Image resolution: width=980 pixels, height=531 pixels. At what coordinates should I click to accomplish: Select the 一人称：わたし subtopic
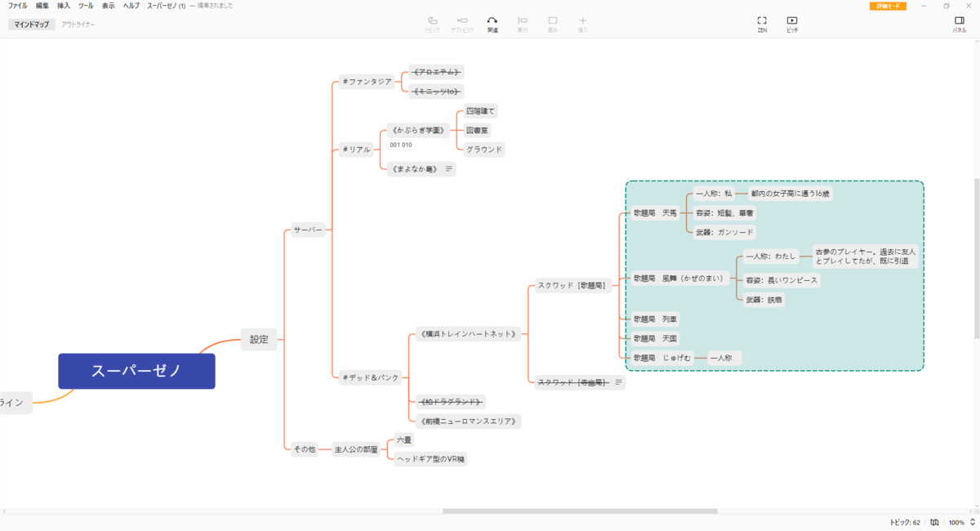(x=769, y=257)
